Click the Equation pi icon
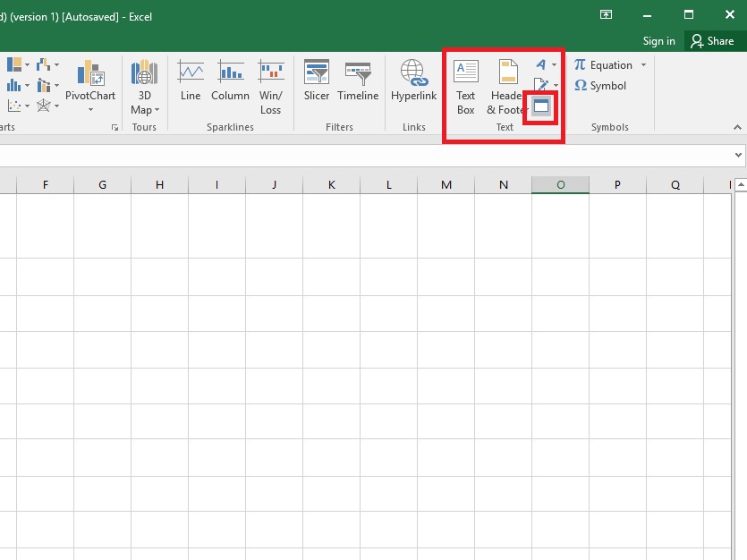 point(580,64)
